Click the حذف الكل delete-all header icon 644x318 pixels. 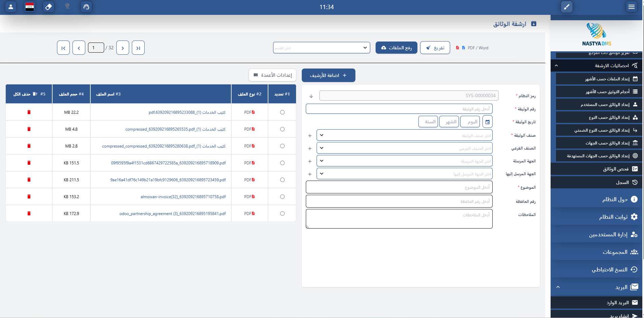[x=35, y=94]
